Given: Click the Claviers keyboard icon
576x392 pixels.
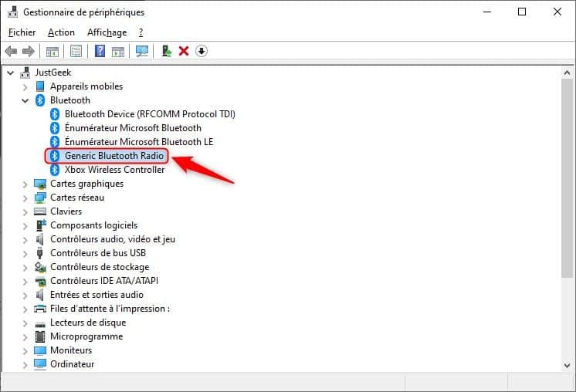Looking at the screenshot, I should (40, 211).
